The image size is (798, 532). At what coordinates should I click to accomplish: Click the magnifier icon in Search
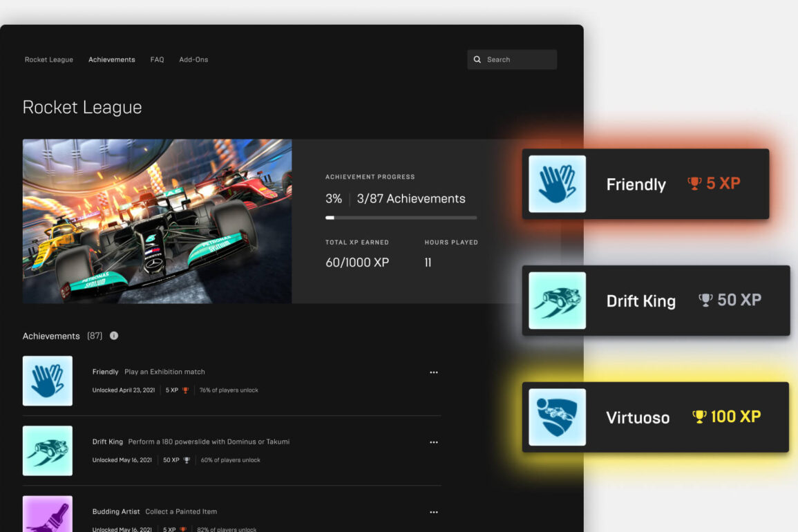point(477,59)
